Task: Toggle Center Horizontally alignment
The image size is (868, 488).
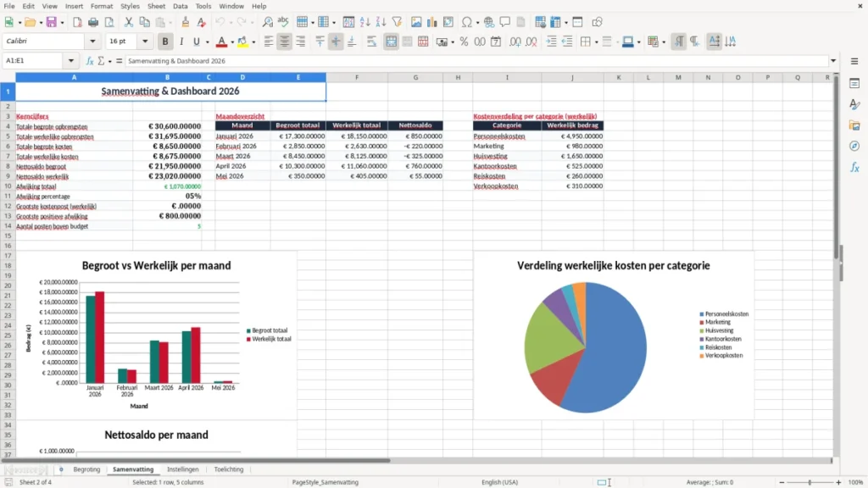Action: pyautogui.click(x=285, y=42)
